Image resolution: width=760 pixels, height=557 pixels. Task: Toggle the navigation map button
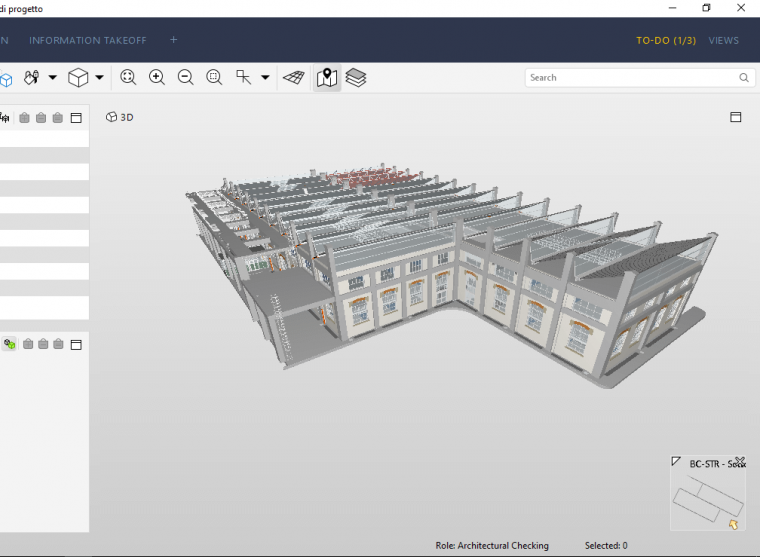click(x=327, y=78)
